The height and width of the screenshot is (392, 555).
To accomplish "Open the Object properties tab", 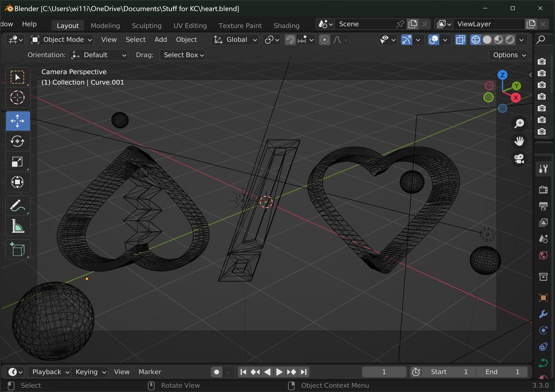I will [x=543, y=298].
